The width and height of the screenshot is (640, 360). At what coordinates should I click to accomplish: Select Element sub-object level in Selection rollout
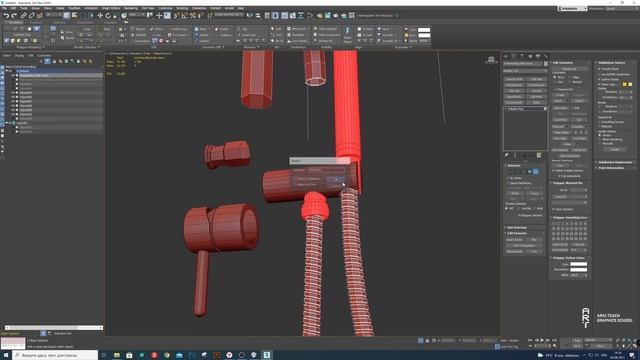point(536,171)
